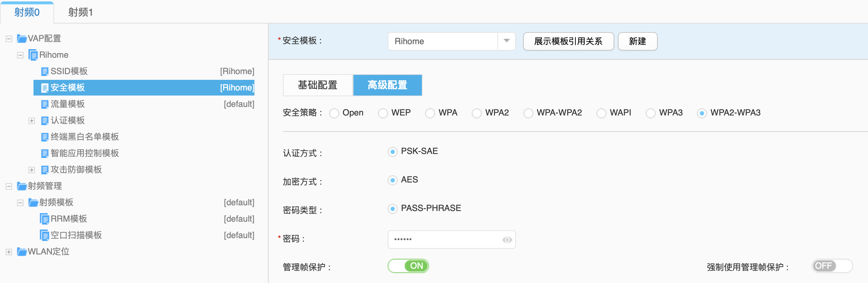Click the 安全模板 document icon
The image size is (868, 283).
45,88
